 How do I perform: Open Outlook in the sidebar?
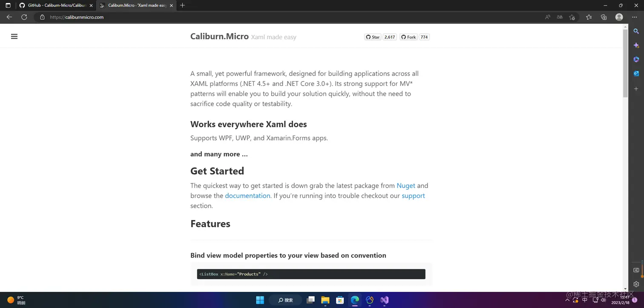click(x=636, y=74)
